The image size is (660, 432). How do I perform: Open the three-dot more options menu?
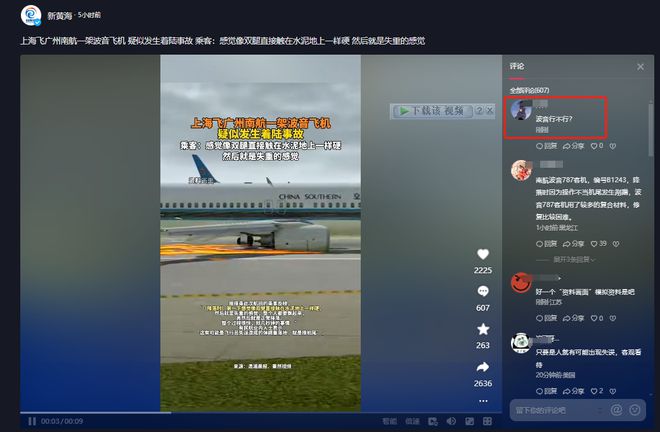[x=483, y=401]
